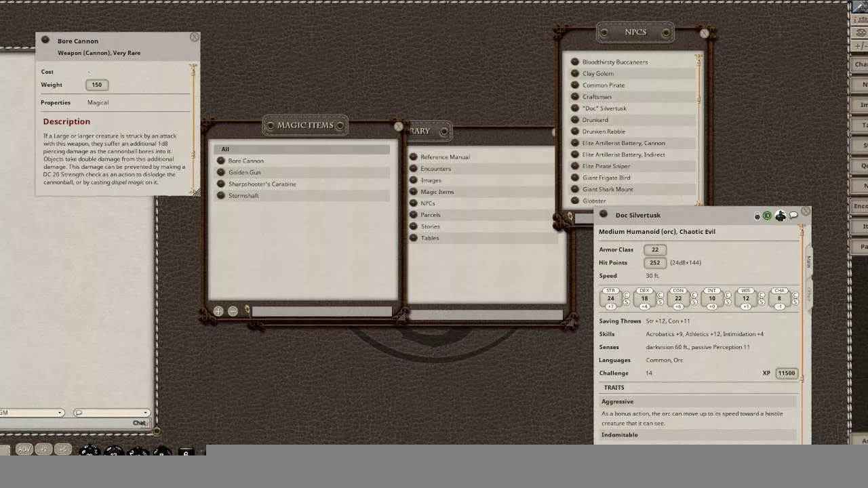Open Craftsman in NPCs list

[x=597, y=97]
